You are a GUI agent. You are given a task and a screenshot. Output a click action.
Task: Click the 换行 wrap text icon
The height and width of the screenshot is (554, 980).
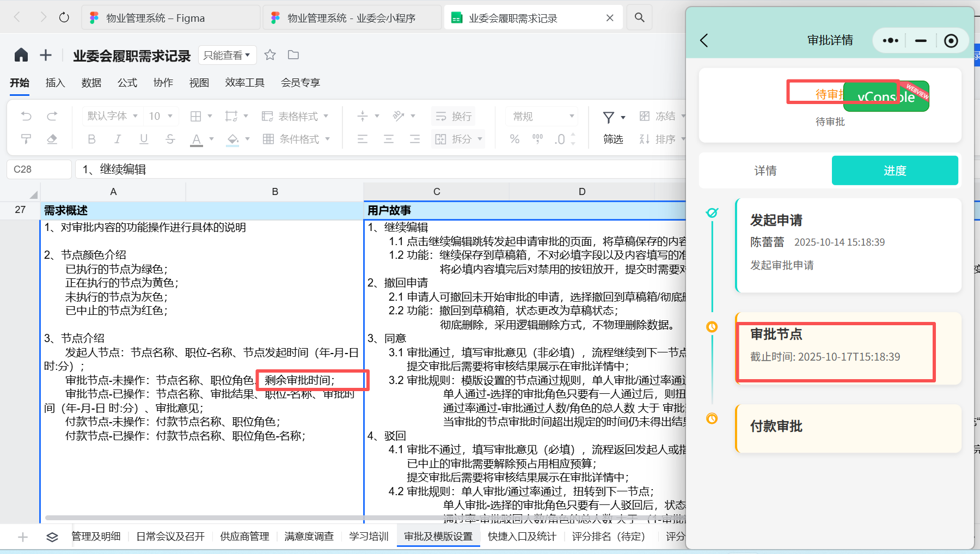(453, 115)
